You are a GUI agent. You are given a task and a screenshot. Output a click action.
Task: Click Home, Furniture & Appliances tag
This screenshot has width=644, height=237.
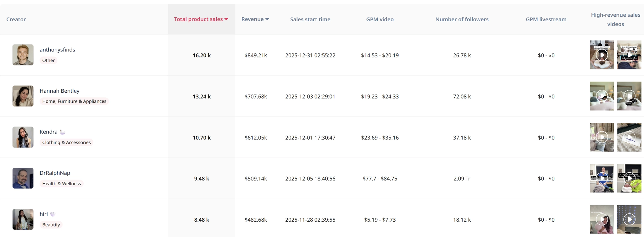(x=74, y=101)
